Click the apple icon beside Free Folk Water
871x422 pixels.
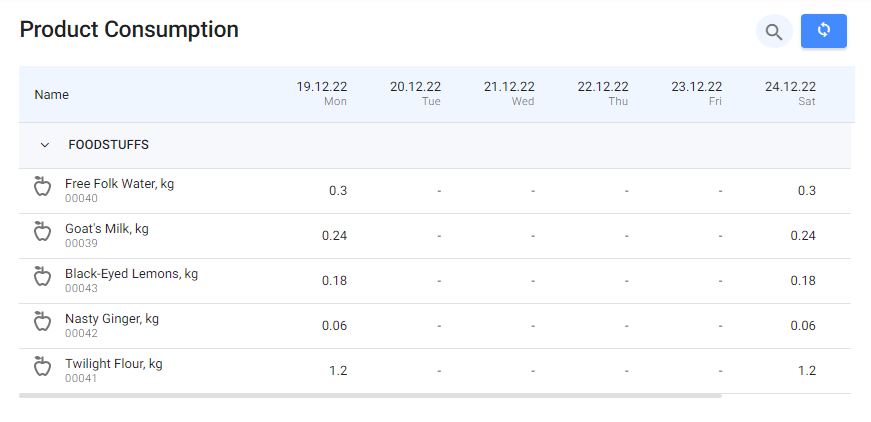(42, 187)
